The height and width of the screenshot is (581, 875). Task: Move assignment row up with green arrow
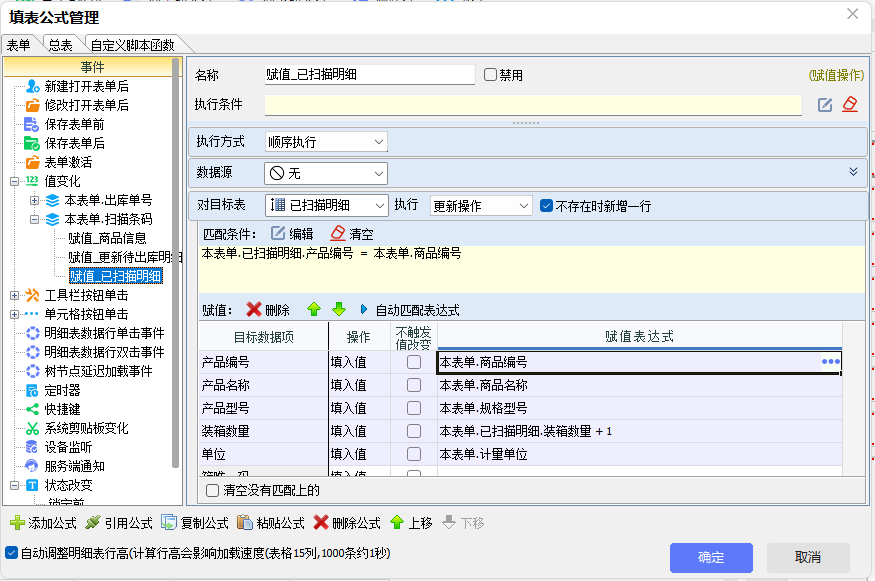pos(314,310)
